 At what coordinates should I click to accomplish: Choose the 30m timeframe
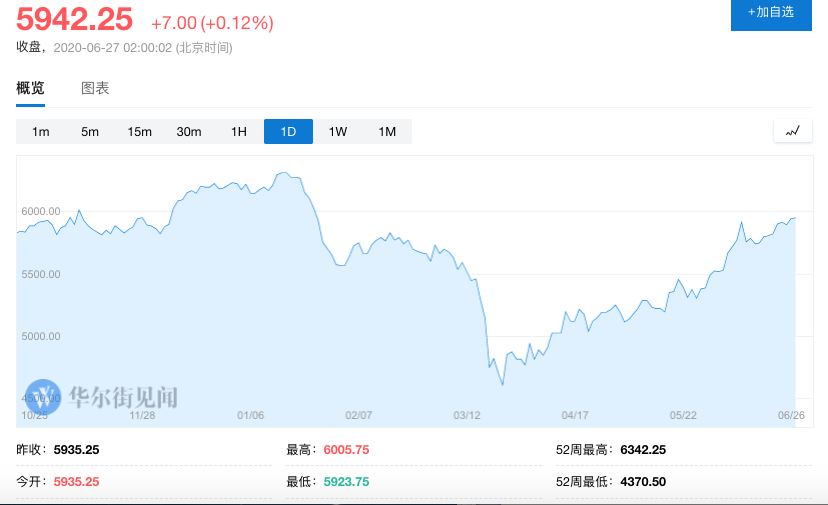189,132
